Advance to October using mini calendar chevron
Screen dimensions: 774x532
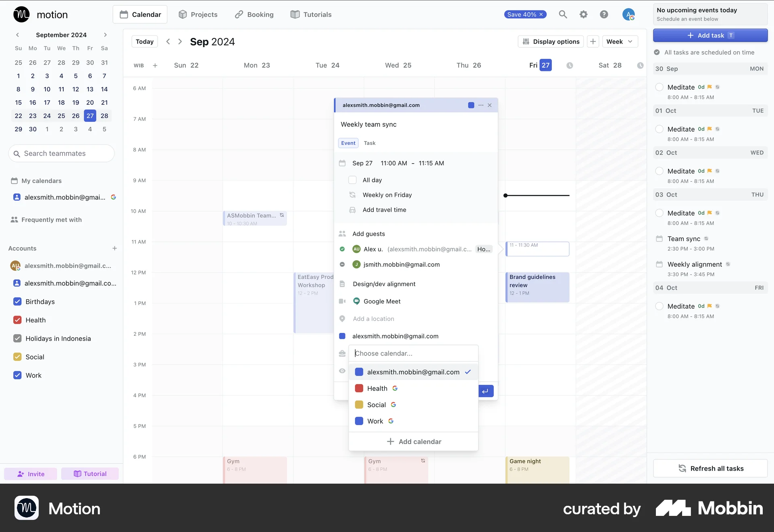pos(105,35)
